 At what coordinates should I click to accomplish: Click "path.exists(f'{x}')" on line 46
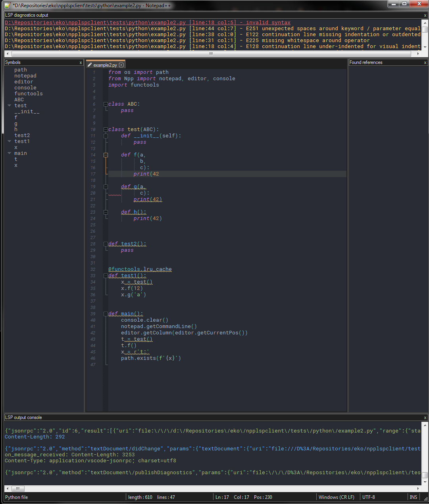click(x=151, y=358)
